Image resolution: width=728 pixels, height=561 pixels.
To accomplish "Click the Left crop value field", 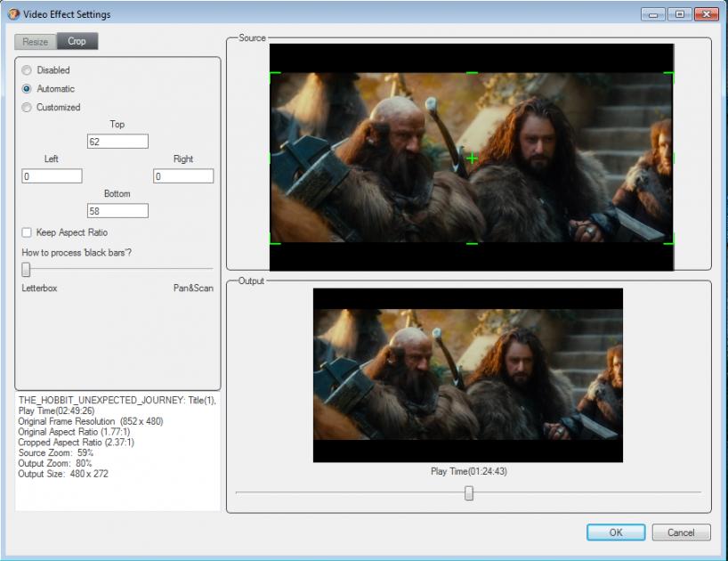I will 52,176.
